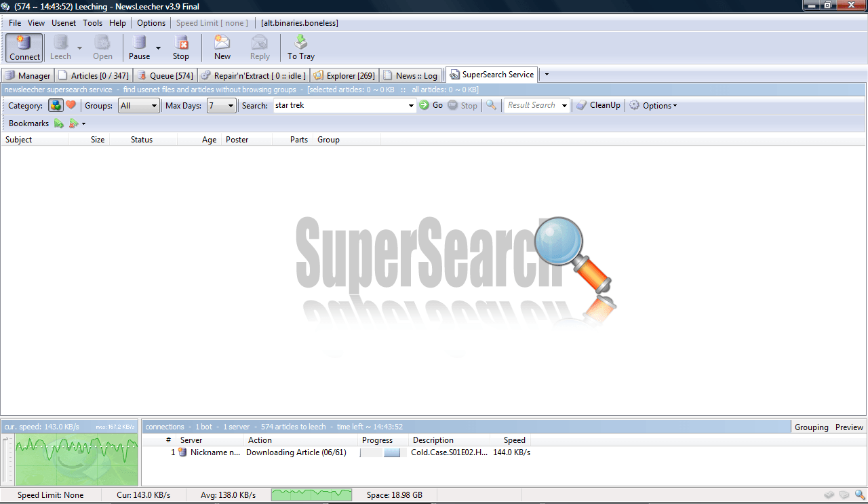This screenshot has width=868, height=504.
Task: Sort results by Status column
Action: coord(144,140)
